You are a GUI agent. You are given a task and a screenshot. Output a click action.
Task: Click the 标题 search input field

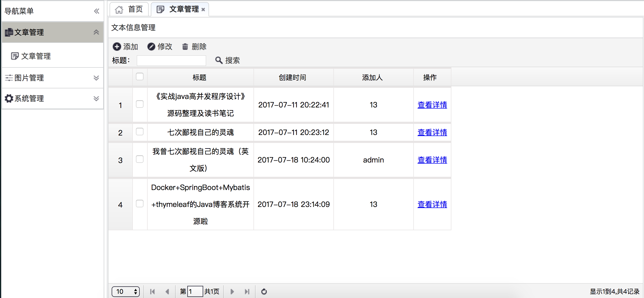coord(171,60)
